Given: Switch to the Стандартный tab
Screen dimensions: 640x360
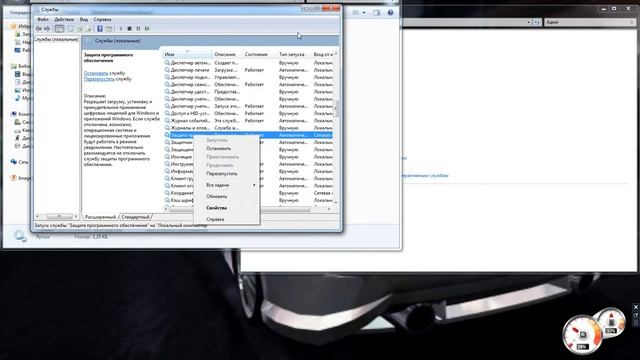Looking at the screenshot, I should pyautogui.click(x=136, y=217).
